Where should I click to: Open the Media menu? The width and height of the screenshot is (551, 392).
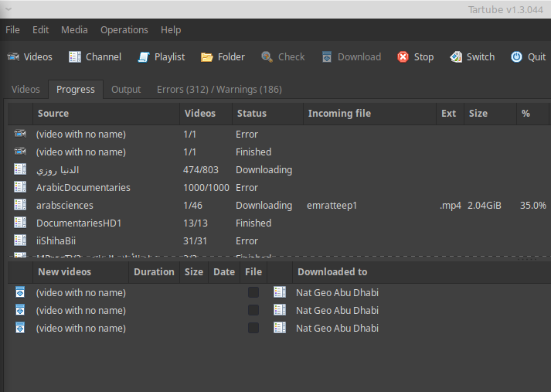tap(74, 30)
